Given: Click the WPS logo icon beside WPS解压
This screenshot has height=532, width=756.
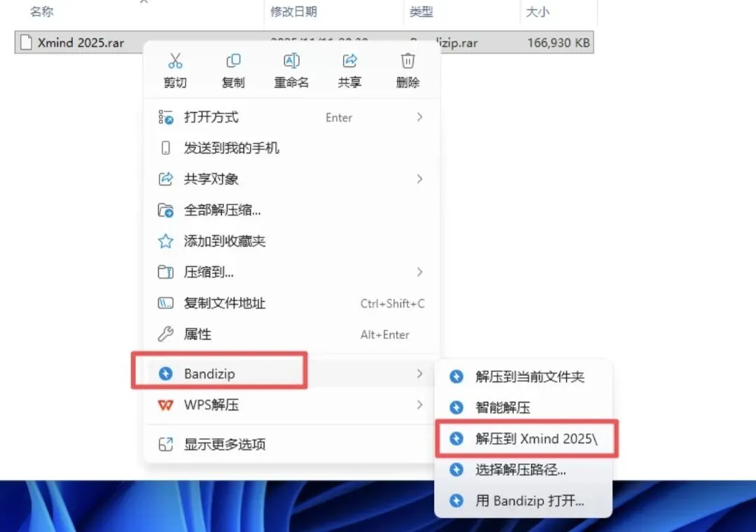Looking at the screenshot, I should pyautogui.click(x=165, y=405).
